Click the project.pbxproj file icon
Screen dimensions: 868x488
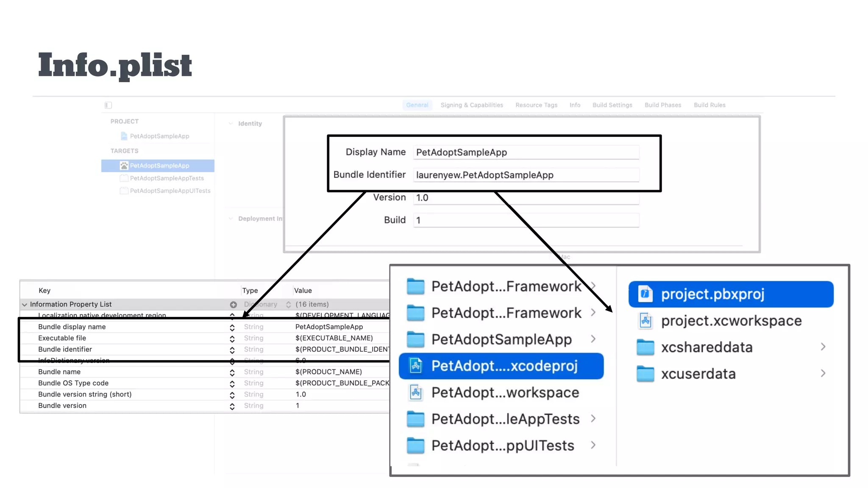click(x=645, y=294)
